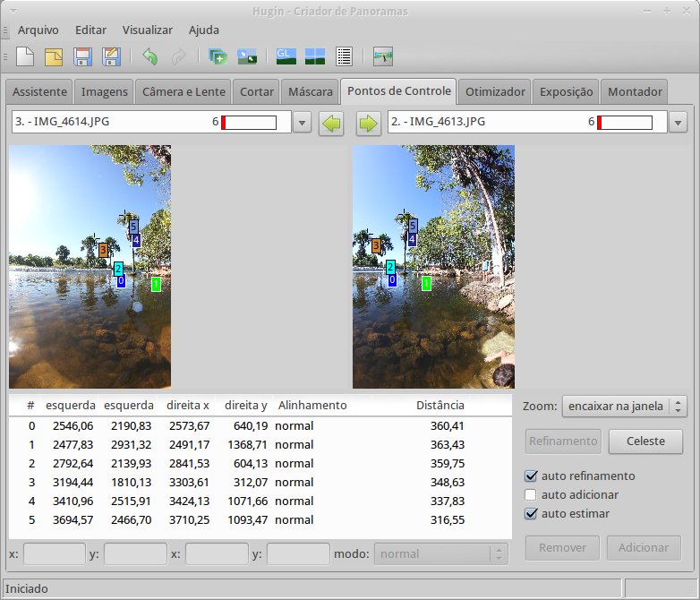Uncheck the auto estimar option
This screenshot has height=600, width=700.
[532, 513]
